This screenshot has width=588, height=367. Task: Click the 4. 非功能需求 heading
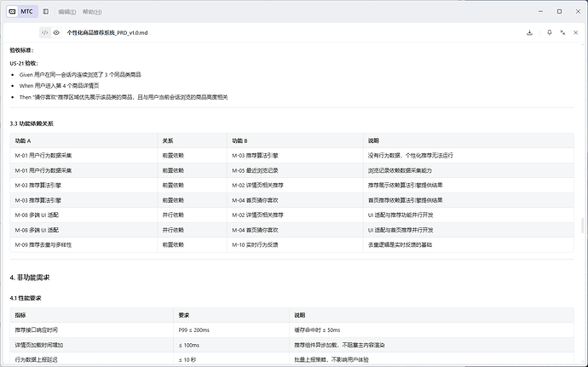tap(30, 278)
